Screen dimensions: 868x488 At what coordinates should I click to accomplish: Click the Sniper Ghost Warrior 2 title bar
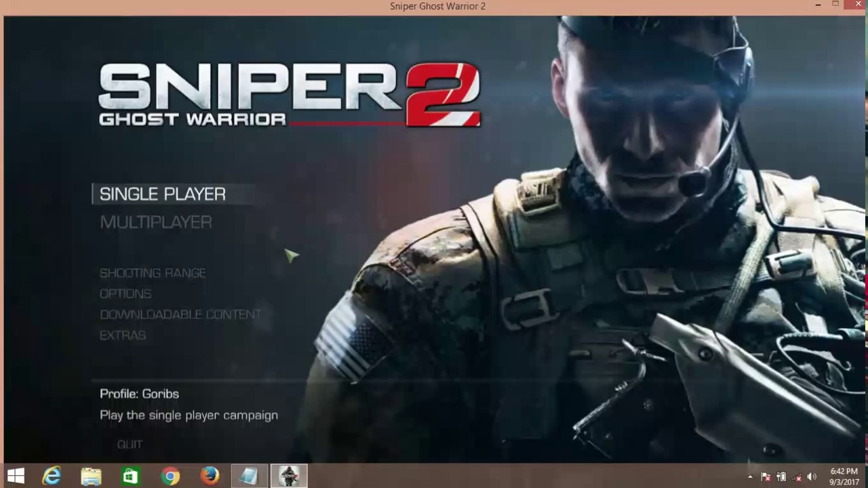pos(437,6)
